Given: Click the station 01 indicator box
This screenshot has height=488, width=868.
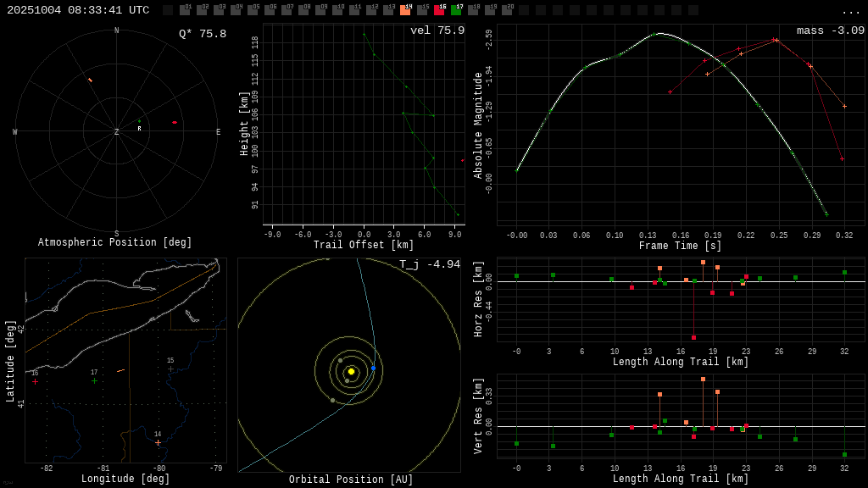Looking at the screenshot, I should point(185,10).
